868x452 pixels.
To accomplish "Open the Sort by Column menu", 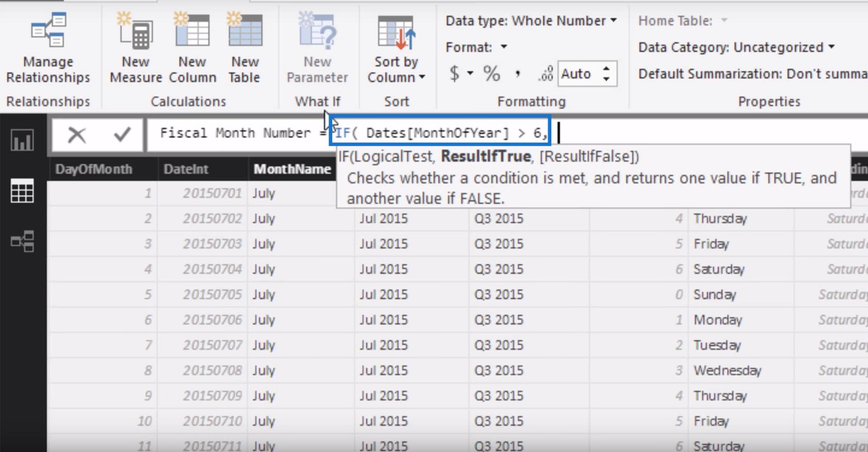I will coord(396,48).
